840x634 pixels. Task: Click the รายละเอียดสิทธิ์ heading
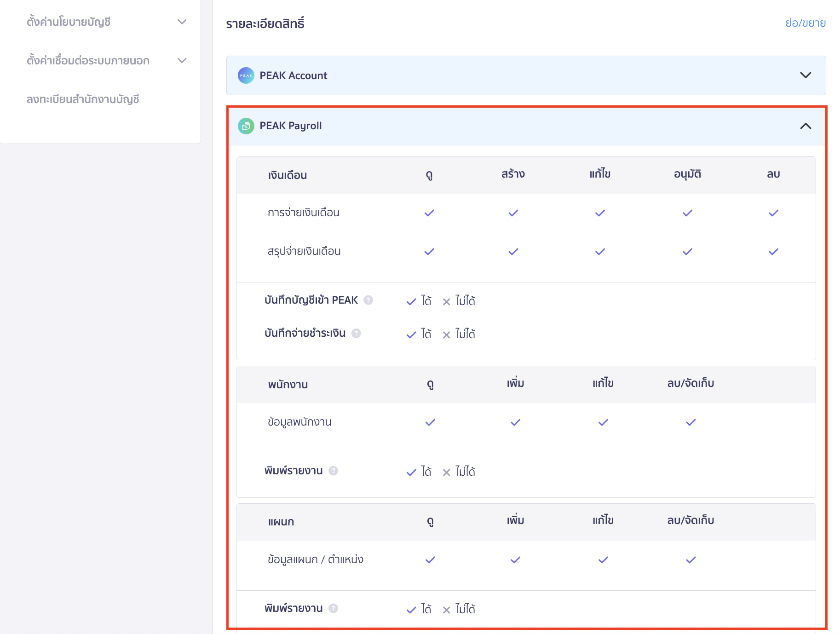265,23
